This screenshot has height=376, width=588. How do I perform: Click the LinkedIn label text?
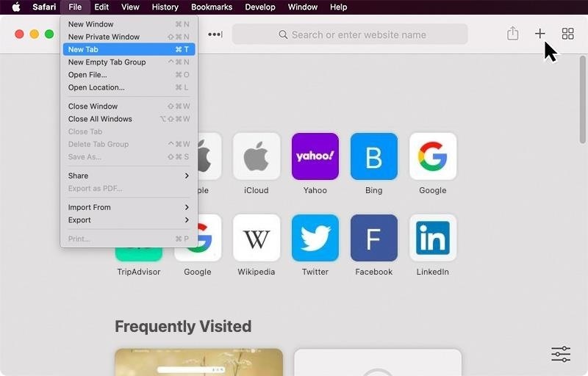pos(433,272)
